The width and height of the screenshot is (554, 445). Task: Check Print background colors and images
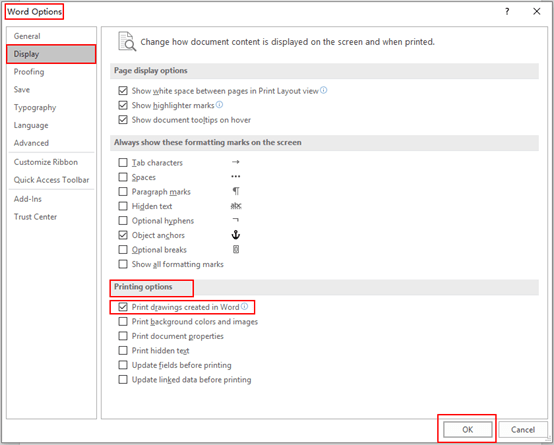pos(123,321)
